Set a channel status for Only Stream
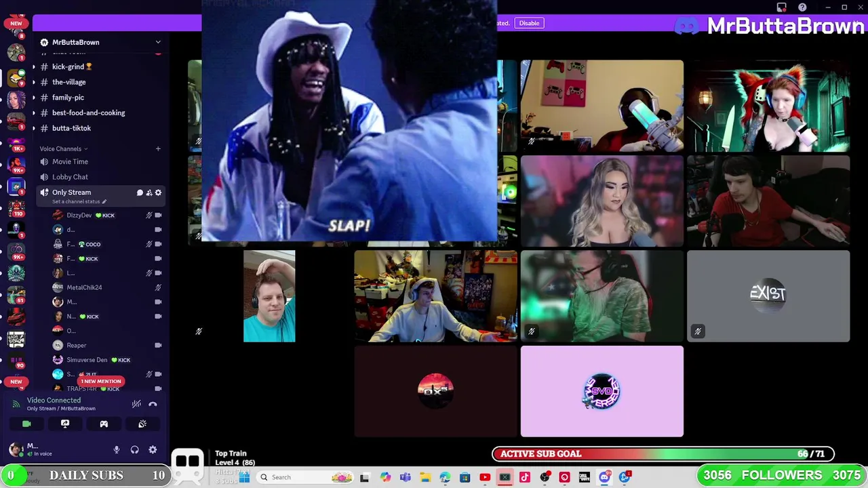This screenshot has width=868, height=488. click(79, 202)
